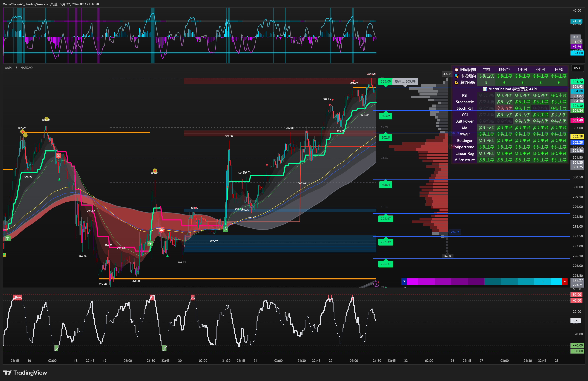Click the bar chart icon before MicroChainAi title
The width and height of the screenshot is (588, 381).
[x=485, y=89]
